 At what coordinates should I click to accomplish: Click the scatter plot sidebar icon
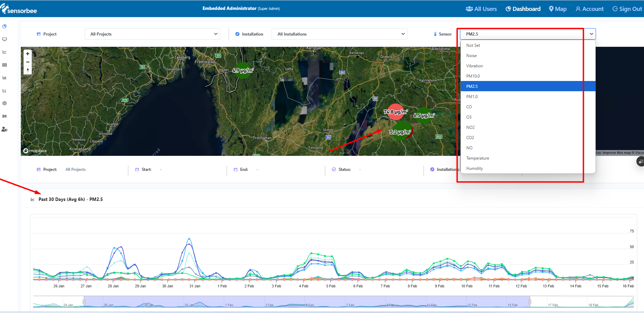tap(4, 91)
